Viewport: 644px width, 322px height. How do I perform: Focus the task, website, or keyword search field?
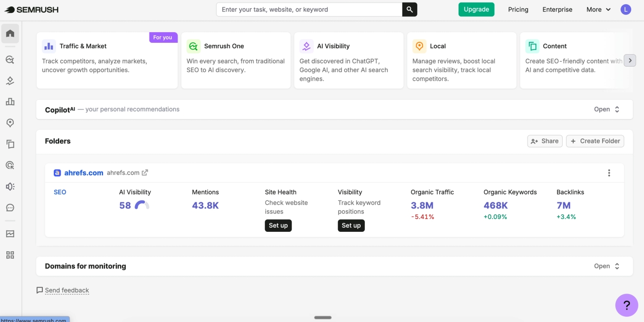(x=310, y=10)
